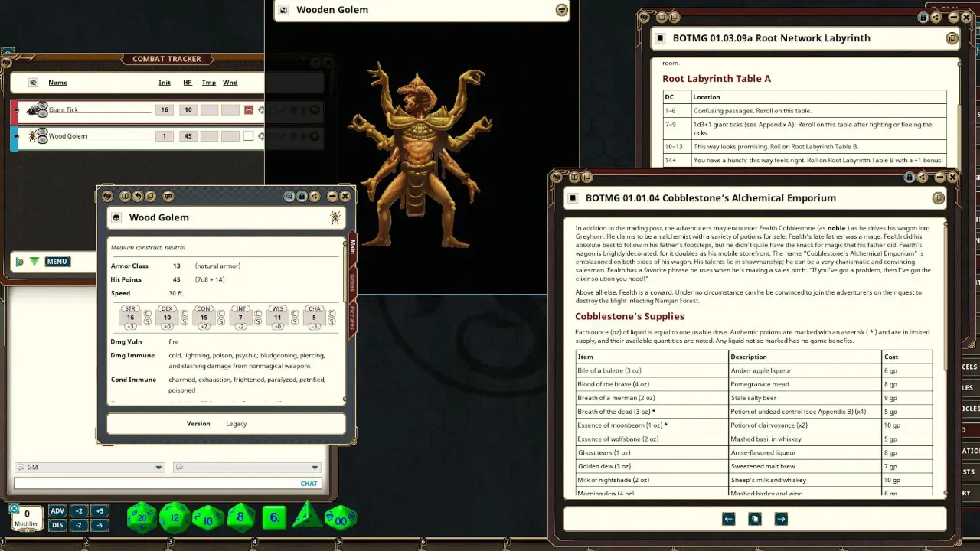Click copy link icon on Root Network Labyrinth title
Viewport: 980px width, 551px height.
952,38
